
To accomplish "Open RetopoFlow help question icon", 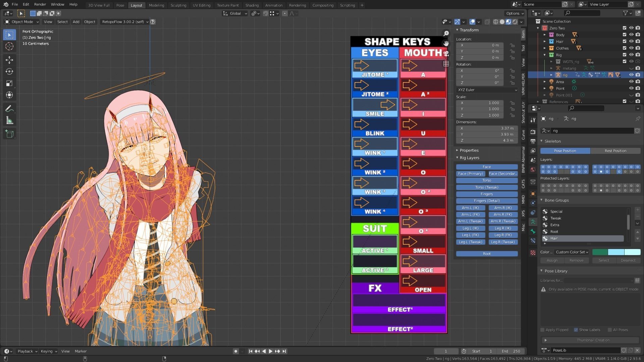I will (153, 22).
